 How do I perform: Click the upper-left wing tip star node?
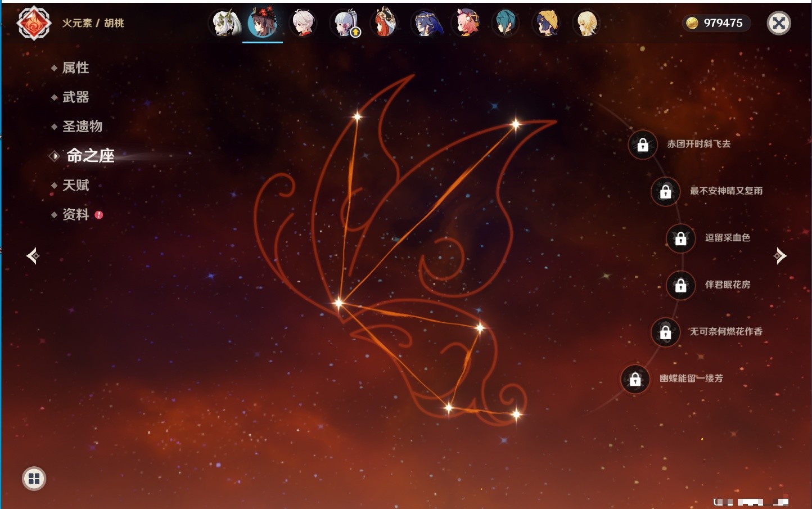357,117
